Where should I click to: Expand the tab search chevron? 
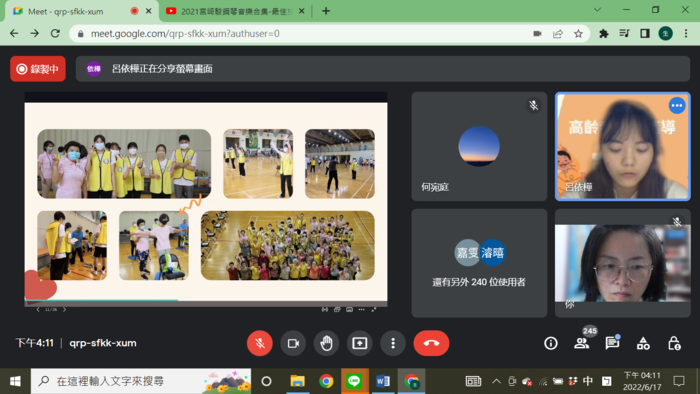pos(597,10)
